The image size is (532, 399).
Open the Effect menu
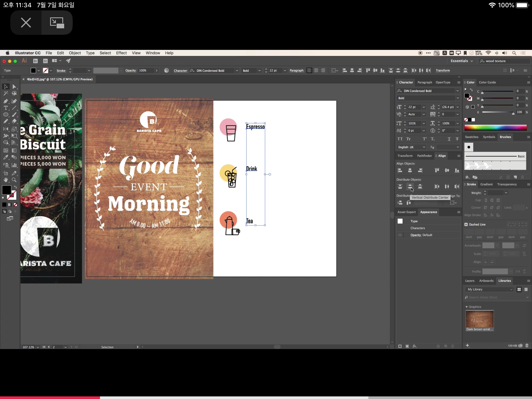pos(121,53)
